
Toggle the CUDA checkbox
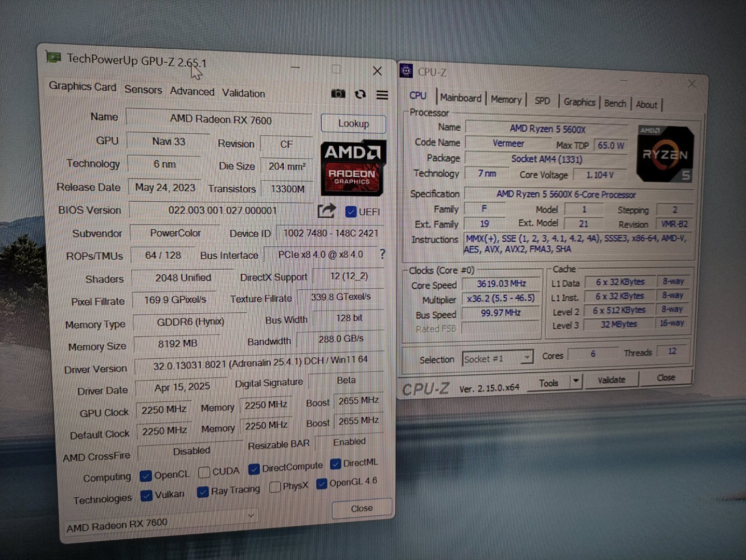[x=204, y=472]
